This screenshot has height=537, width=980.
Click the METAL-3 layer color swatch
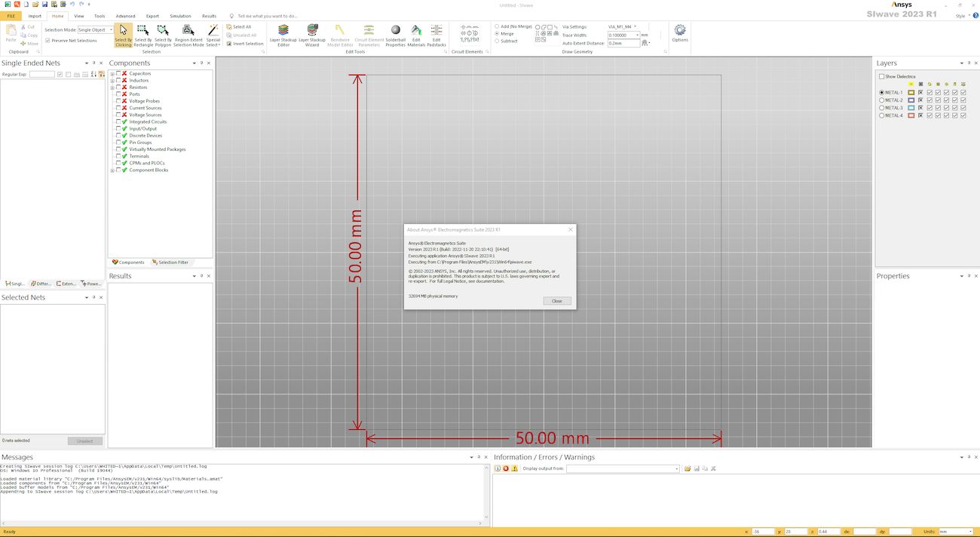pyautogui.click(x=911, y=108)
